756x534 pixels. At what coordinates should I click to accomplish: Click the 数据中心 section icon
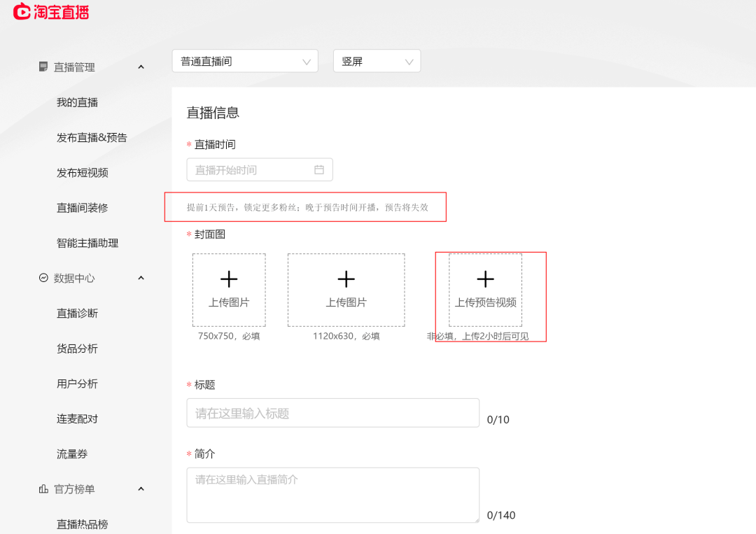(43, 278)
